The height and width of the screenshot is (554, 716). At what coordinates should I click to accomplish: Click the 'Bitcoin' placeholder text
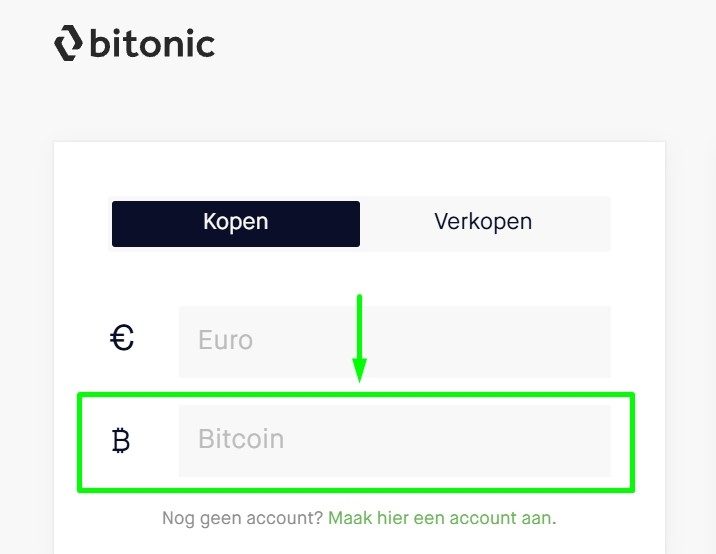[241, 440]
